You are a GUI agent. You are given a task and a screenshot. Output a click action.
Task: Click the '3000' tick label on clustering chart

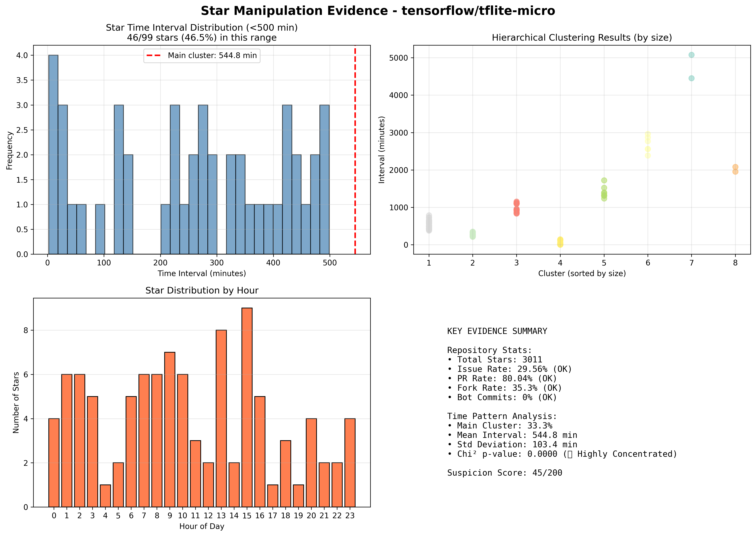tap(398, 133)
